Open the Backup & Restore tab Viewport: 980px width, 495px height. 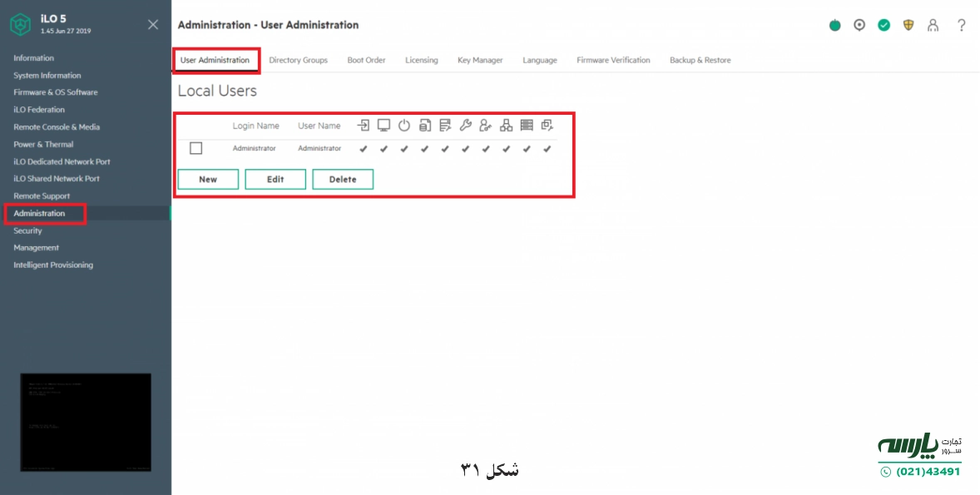[700, 60]
